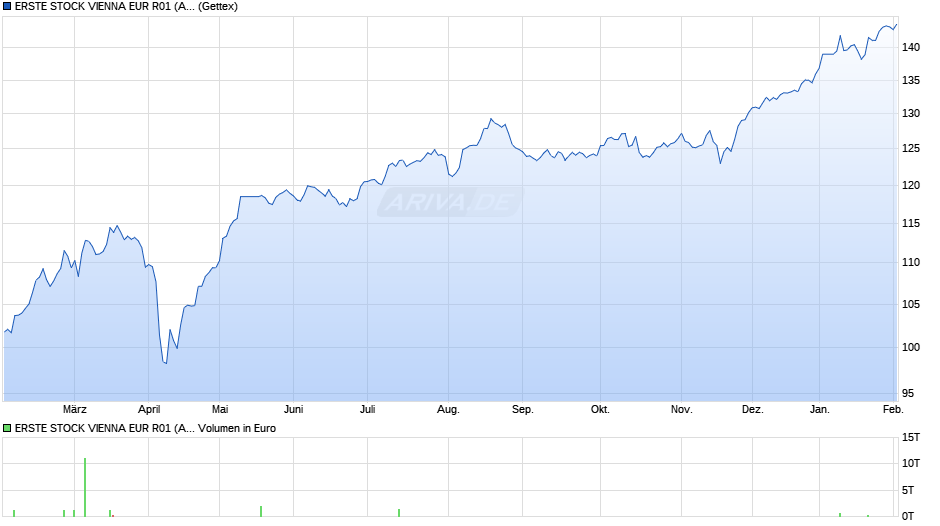
Task: Click the Nov. month label
Action: (681, 409)
